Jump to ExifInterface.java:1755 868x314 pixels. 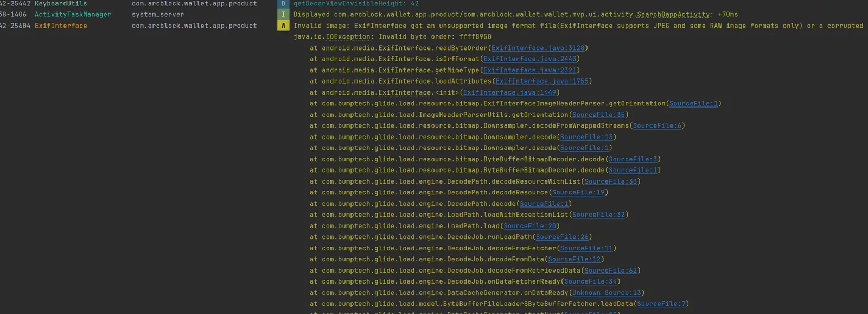(x=541, y=81)
